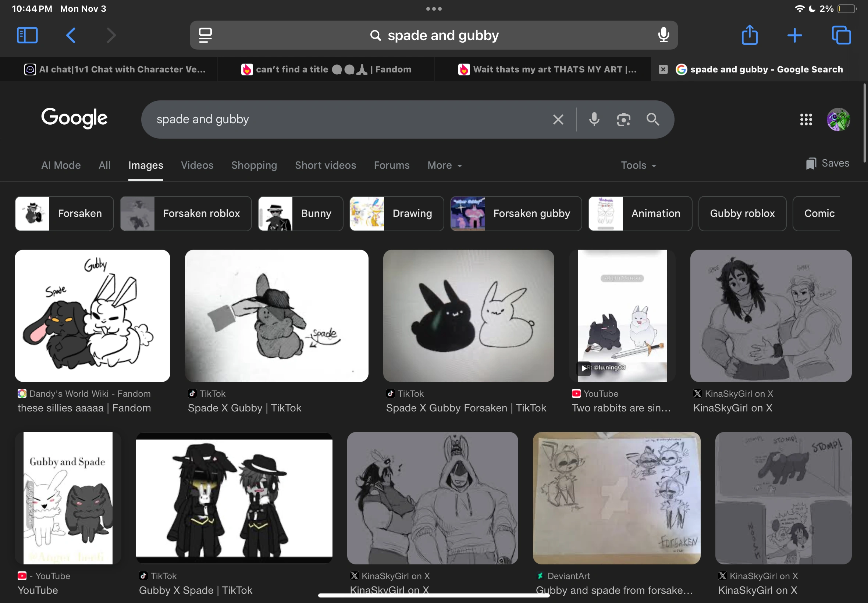Tap the share icon in Safari toolbar
Screen dimensions: 868x603
[750, 35]
